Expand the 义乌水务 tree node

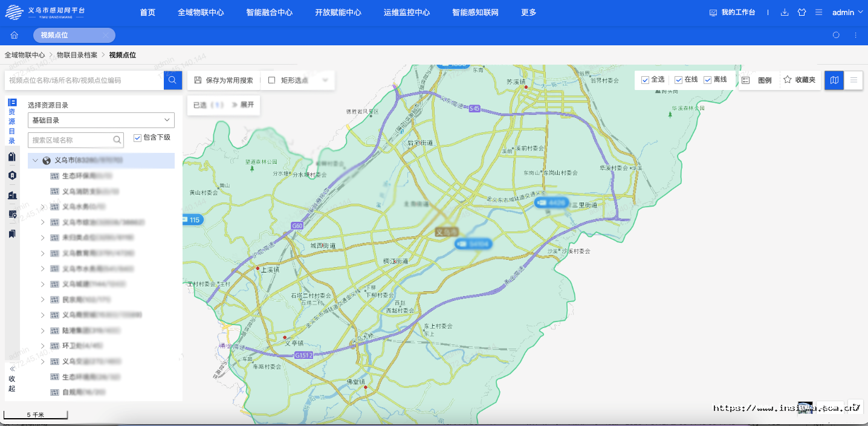[42, 206]
